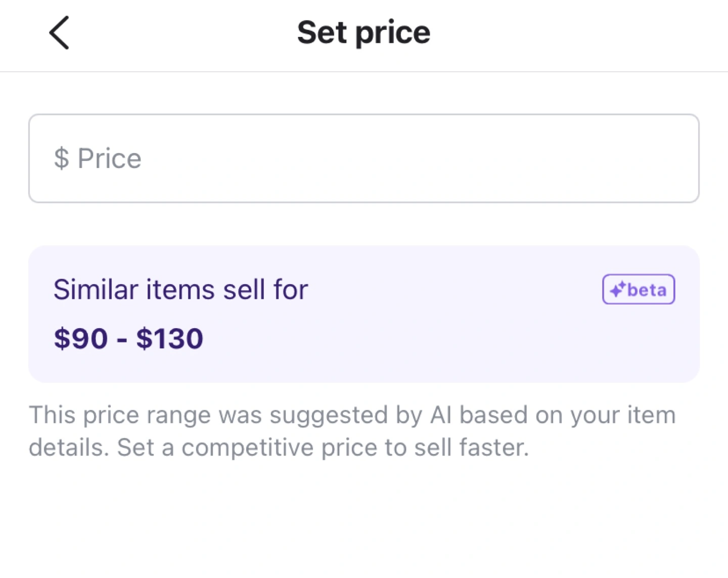Click the $90 low-end suggested price
The image size is (728, 578).
point(81,338)
